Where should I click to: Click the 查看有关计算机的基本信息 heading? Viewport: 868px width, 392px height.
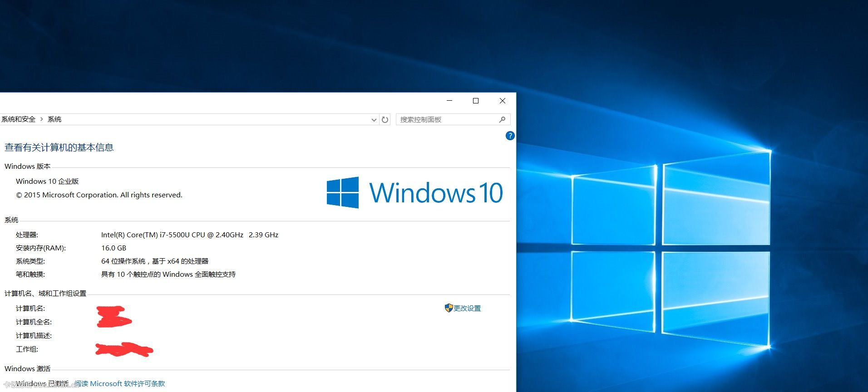(59, 147)
